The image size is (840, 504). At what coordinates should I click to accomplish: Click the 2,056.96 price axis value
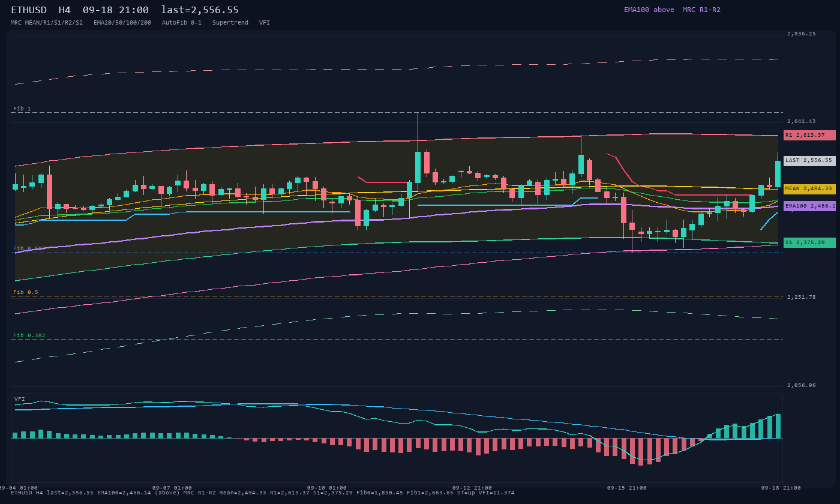tap(802, 385)
